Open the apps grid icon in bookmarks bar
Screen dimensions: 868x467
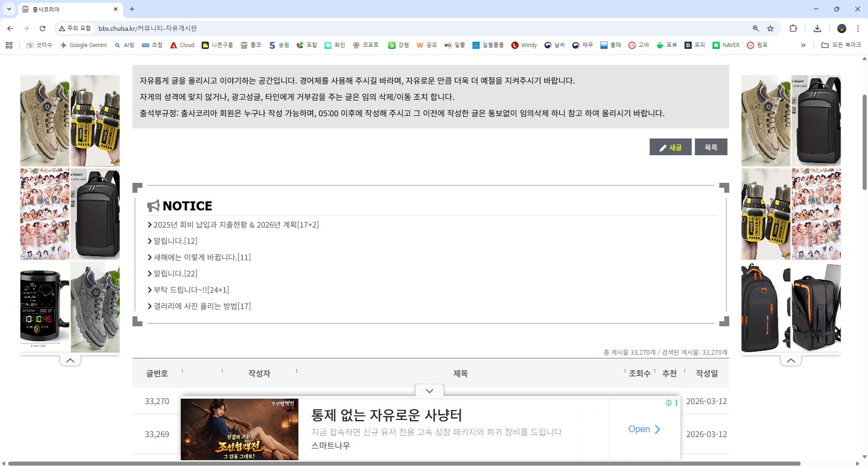pos(9,45)
